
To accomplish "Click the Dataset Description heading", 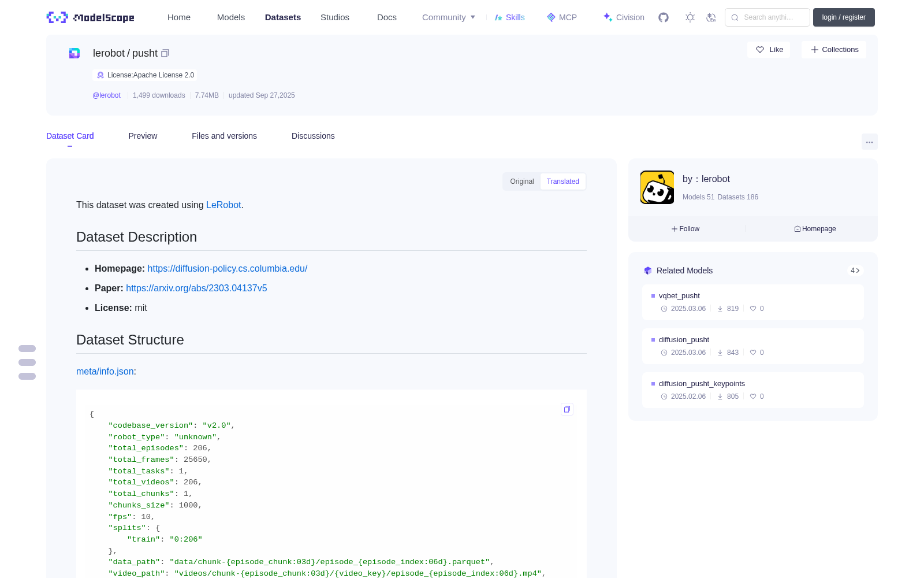I will click(x=136, y=237).
